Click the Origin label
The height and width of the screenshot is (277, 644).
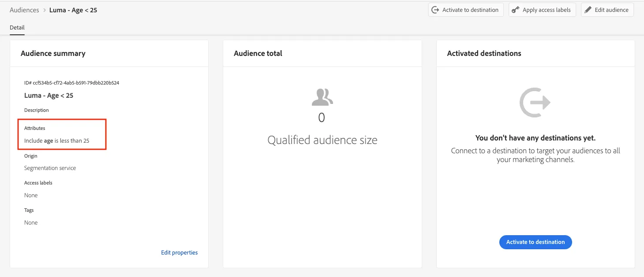click(x=31, y=156)
